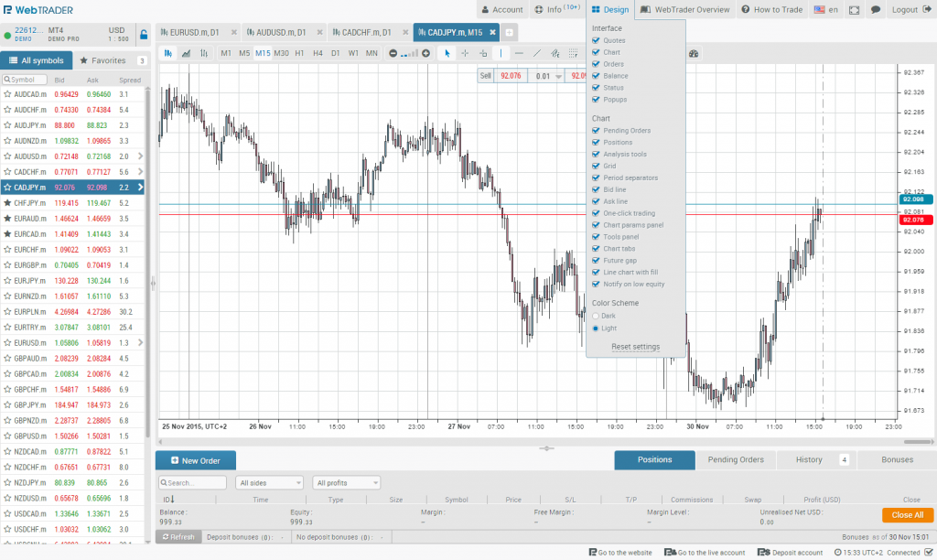Toggle favorite star for CHFJPY.m
This screenshot has width=937, height=560.
[7, 202]
